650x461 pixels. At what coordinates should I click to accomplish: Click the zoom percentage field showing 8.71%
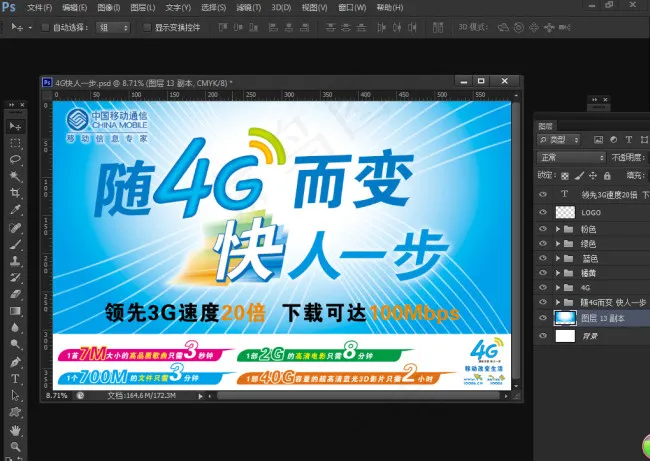(x=58, y=397)
